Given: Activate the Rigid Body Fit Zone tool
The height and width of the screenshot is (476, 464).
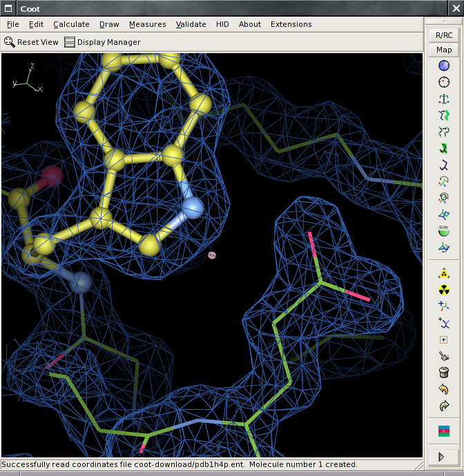Looking at the screenshot, I should click(444, 115).
